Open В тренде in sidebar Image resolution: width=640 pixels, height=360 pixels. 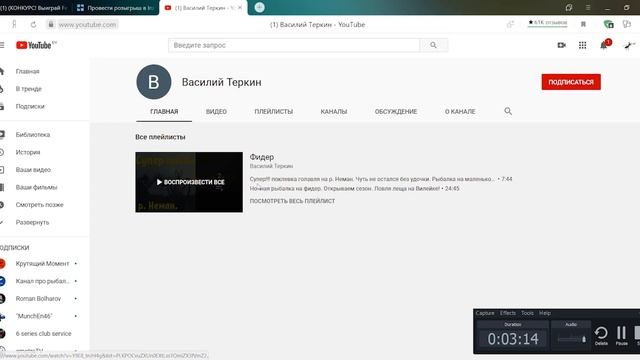(x=29, y=89)
